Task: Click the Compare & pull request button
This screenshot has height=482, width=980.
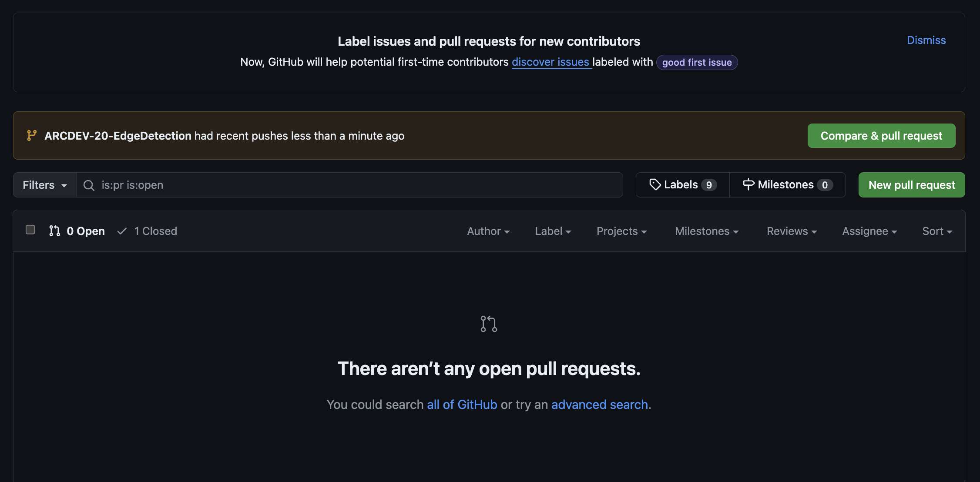Action: point(881,135)
